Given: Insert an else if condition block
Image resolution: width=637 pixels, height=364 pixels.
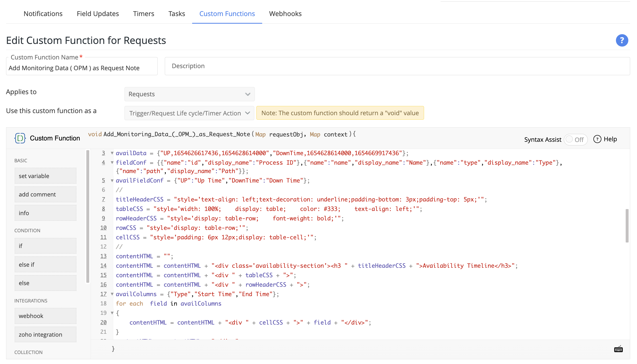Looking at the screenshot, I should coord(45,264).
